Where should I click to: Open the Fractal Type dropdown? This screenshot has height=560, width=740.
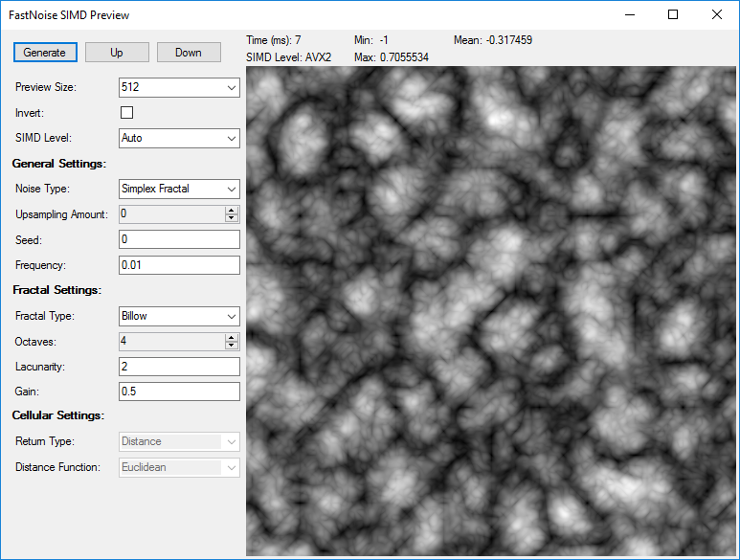click(x=179, y=316)
